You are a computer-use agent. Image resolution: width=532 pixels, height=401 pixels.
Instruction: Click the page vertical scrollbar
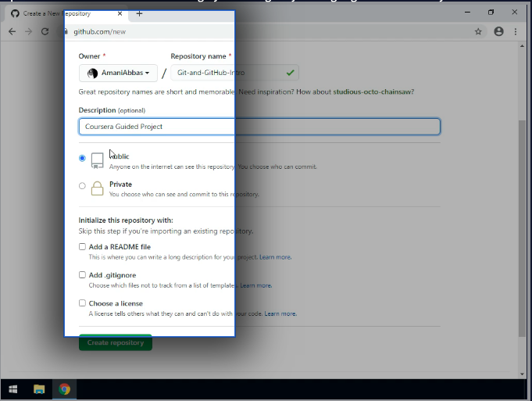[522, 228]
